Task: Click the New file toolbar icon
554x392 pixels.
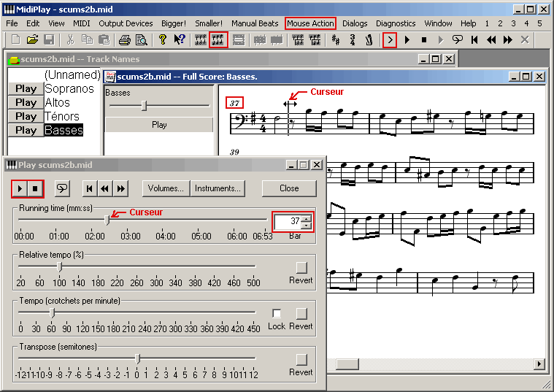Action: pyautogui.click(x=15, y=39)
